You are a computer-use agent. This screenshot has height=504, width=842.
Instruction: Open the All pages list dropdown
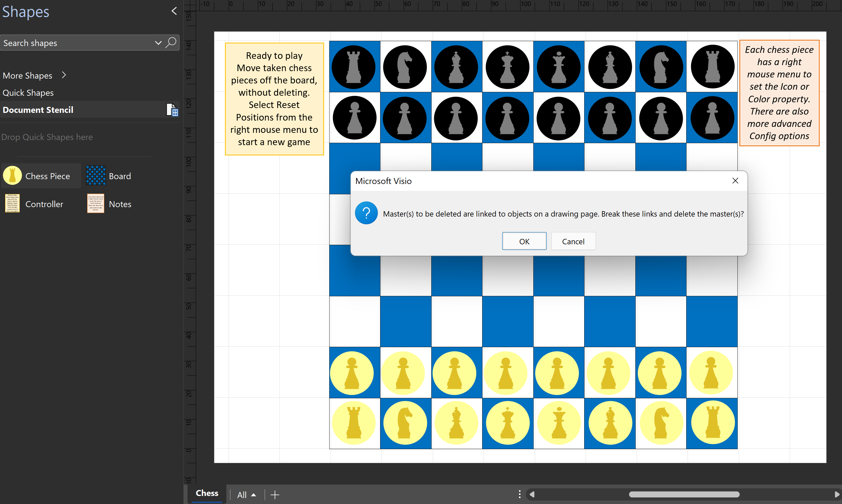(246, 495)
